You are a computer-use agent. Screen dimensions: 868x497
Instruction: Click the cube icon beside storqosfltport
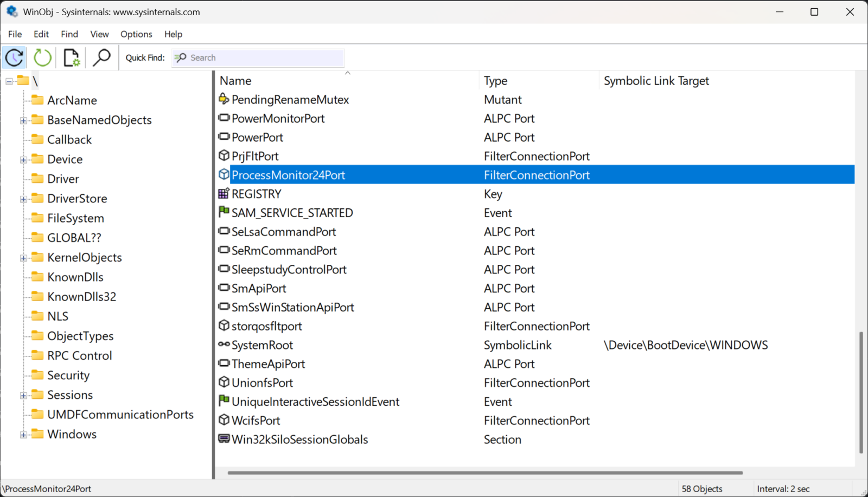tap(224, 325)
